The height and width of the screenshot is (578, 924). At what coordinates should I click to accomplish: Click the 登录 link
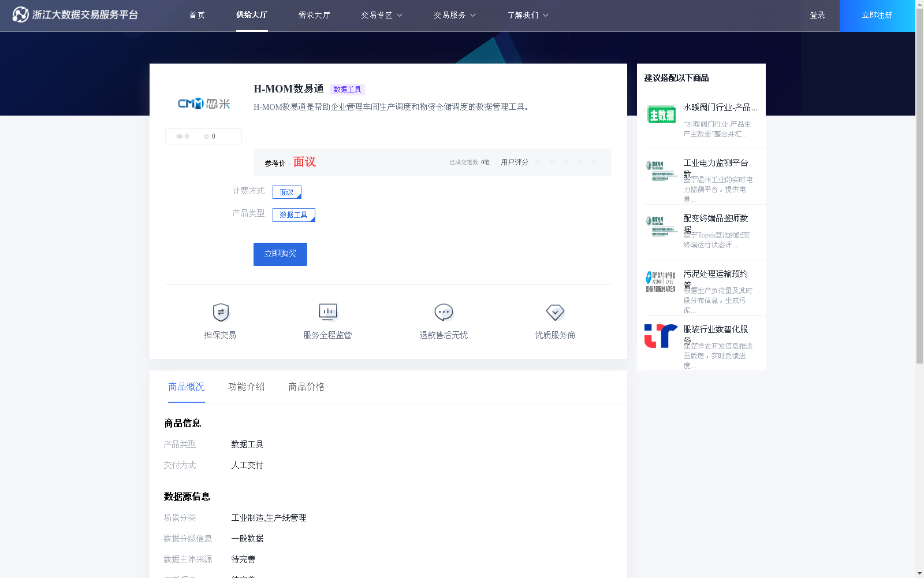point(817,15)
